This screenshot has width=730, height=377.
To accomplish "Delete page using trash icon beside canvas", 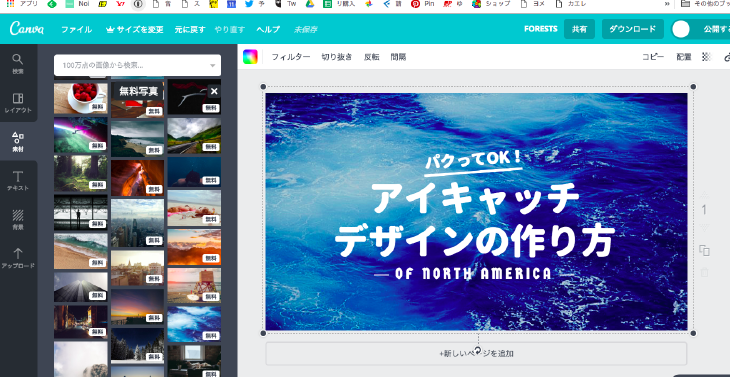I will click(704, 272).
